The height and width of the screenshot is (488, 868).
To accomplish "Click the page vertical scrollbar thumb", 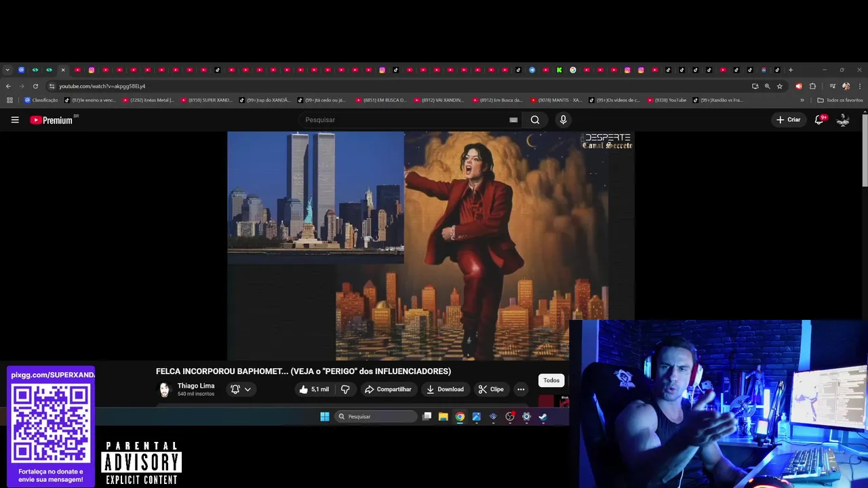I will (x=865, y=149).
